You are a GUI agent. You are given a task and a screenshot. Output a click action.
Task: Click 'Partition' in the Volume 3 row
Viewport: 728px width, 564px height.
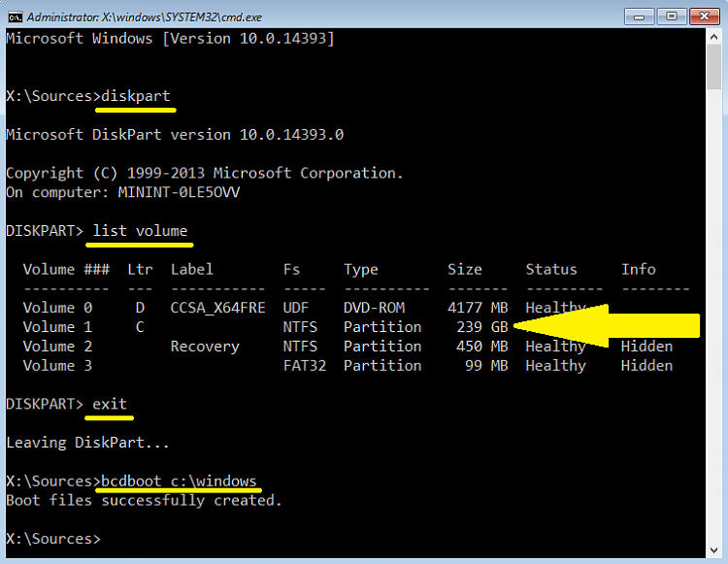tap(382, 365)
